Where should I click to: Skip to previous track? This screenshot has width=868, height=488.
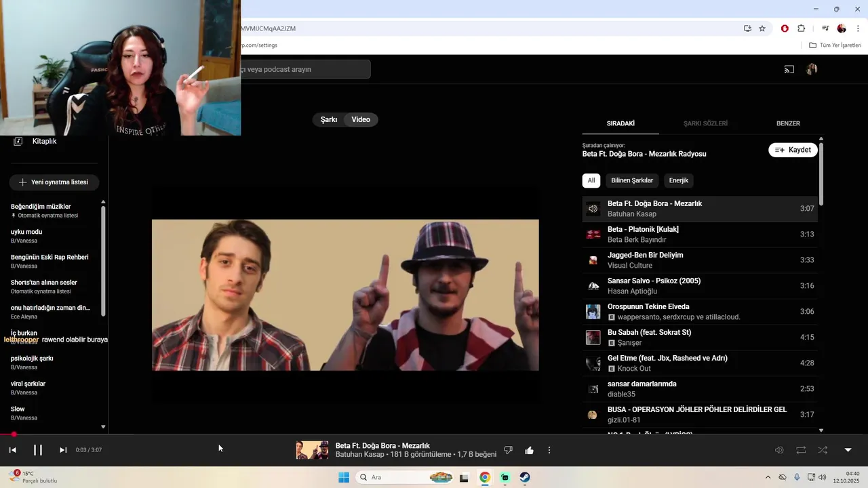(x=12, y=450)
